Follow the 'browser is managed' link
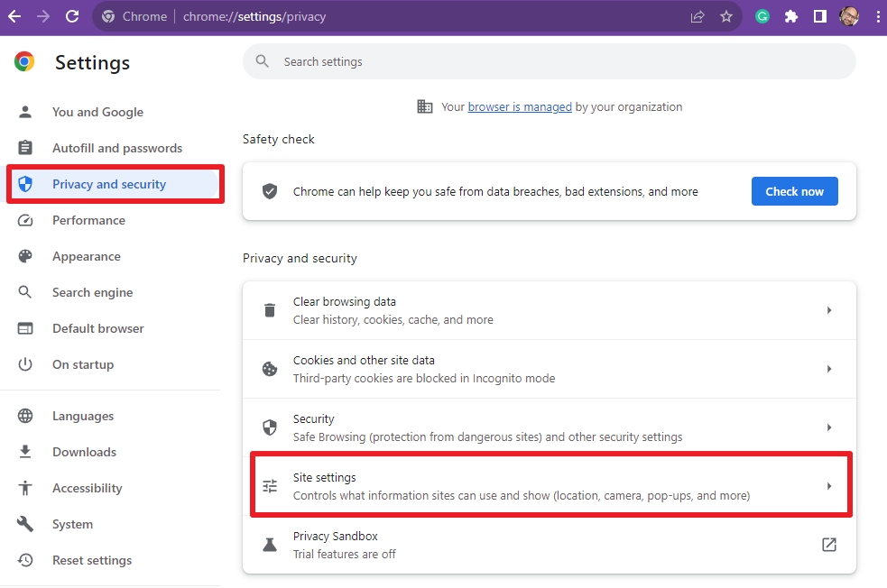The height and width of the screenshot is (588, 887). (520, 106)
